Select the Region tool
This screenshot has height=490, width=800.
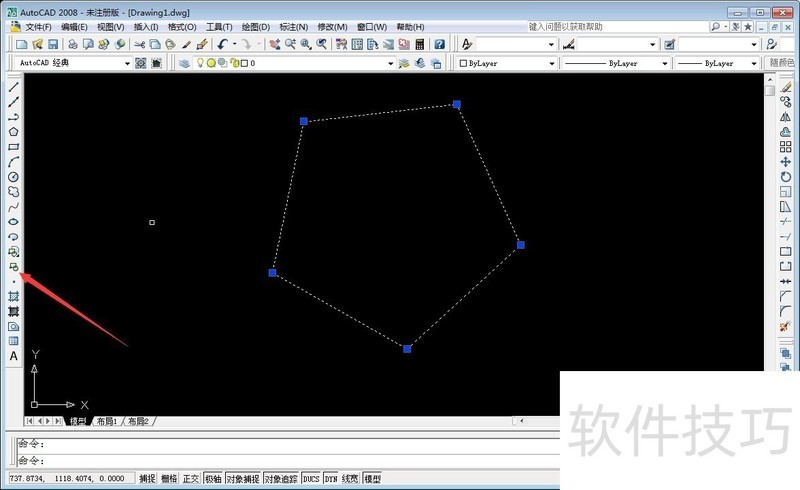point(14,326)
